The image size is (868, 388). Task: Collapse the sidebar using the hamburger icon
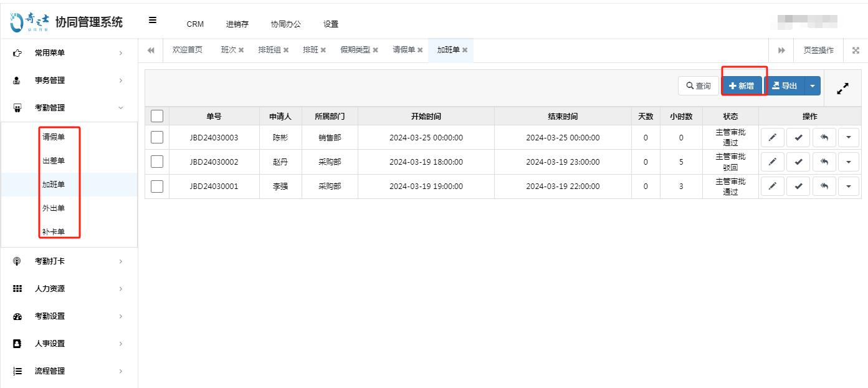click(151, 19)
